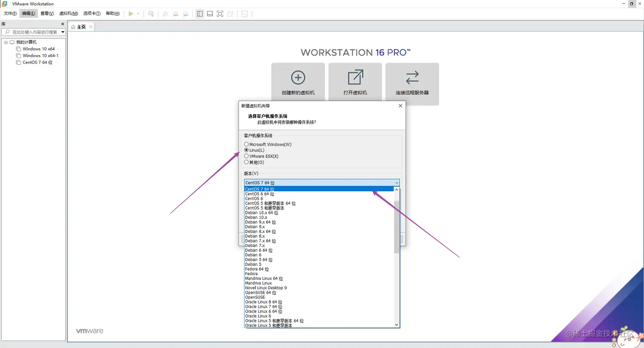Select the Microsoft Windows(W) radio button
This screenshot has width=644, height=348.
point(246,144)
